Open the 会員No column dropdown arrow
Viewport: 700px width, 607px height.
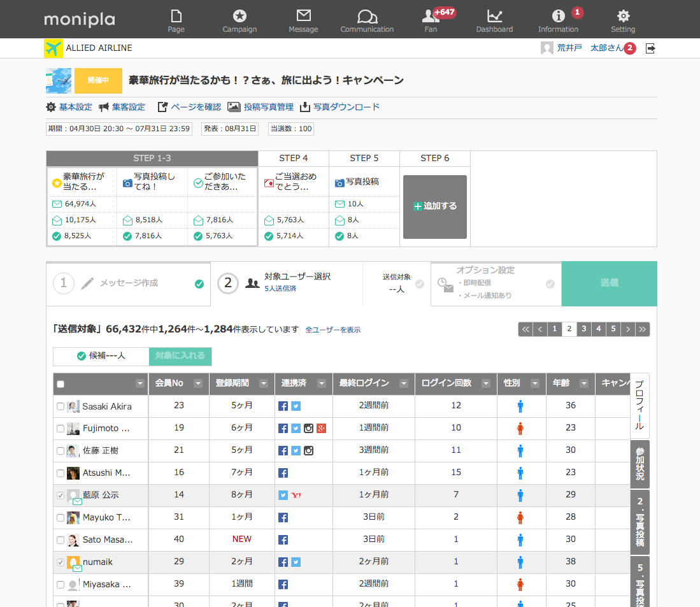pyautogui.click(x=197, y=383)
